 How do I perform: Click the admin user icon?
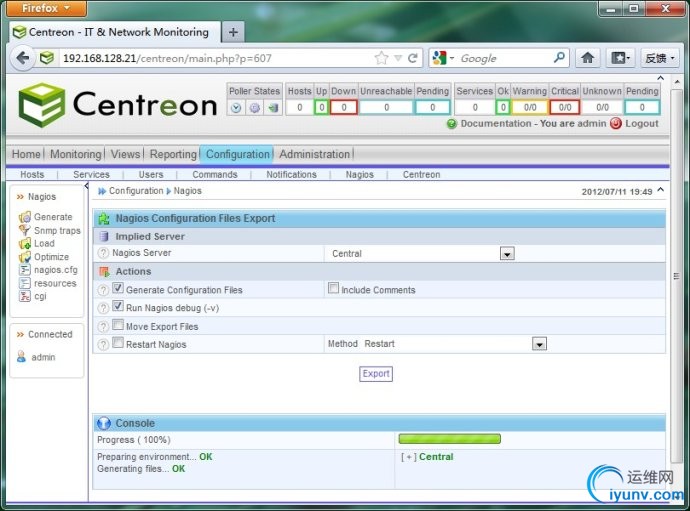(x=21, y=357)
